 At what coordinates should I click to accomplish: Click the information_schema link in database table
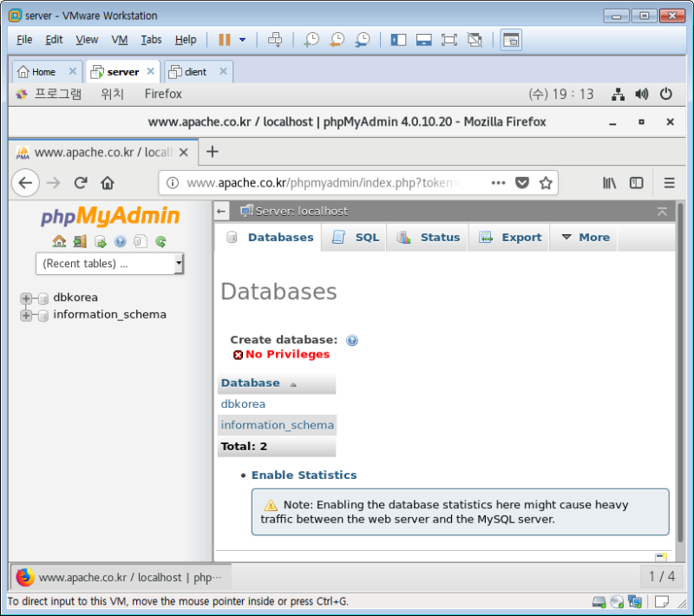point(277,425)
